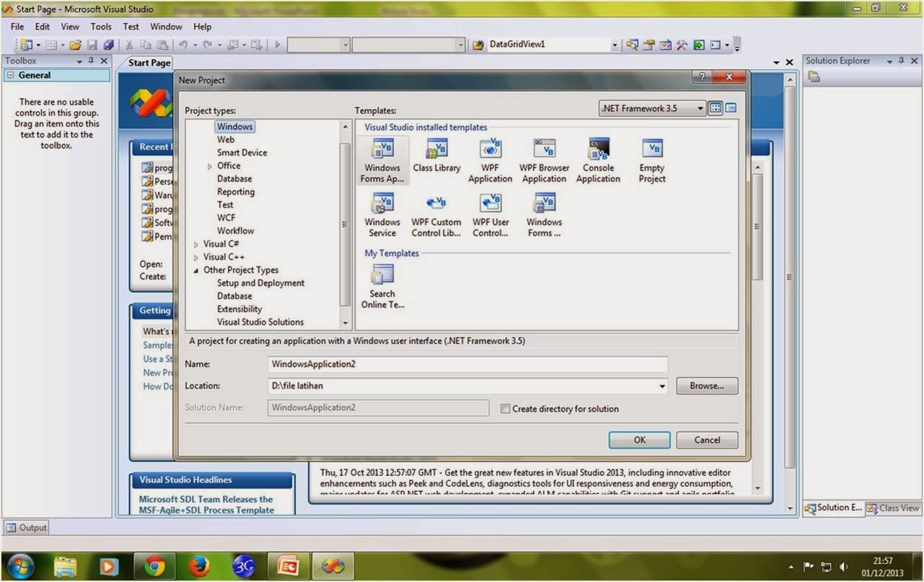Expand the Visual C++ node
Image resolution: width=924 pixels, height=582 pixels.
(195, 257)
